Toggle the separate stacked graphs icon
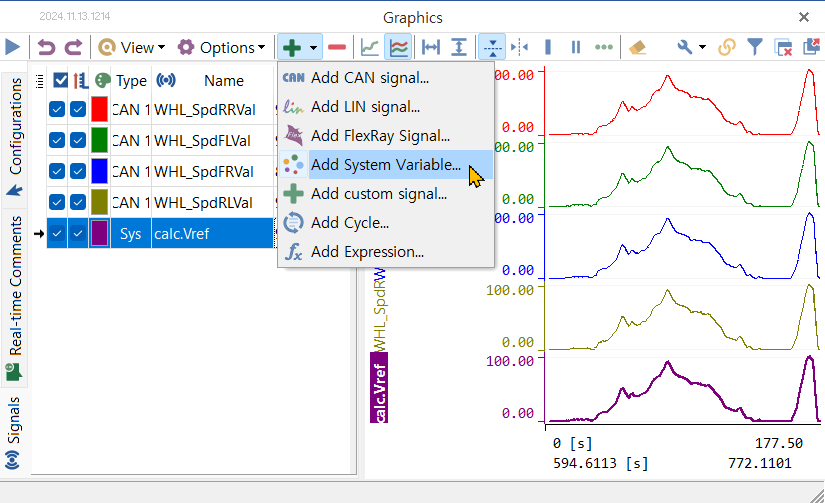 pyautogui.click(x=399, y=47)
